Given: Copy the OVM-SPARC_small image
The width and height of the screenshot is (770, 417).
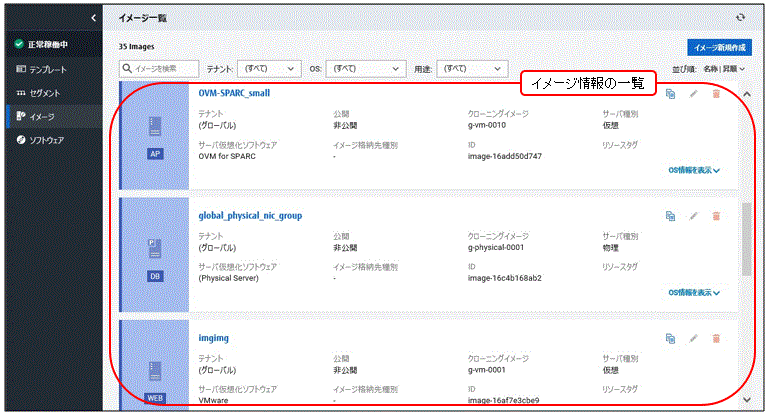Looking at the screenshot, I should tap(670, 94).
